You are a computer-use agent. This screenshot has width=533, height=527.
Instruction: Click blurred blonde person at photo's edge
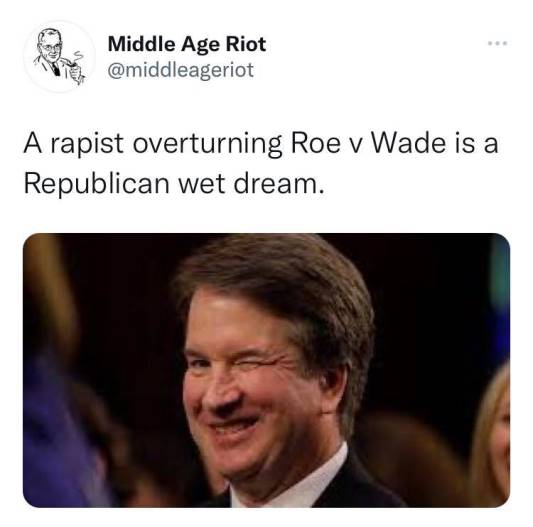click(491, 439)
